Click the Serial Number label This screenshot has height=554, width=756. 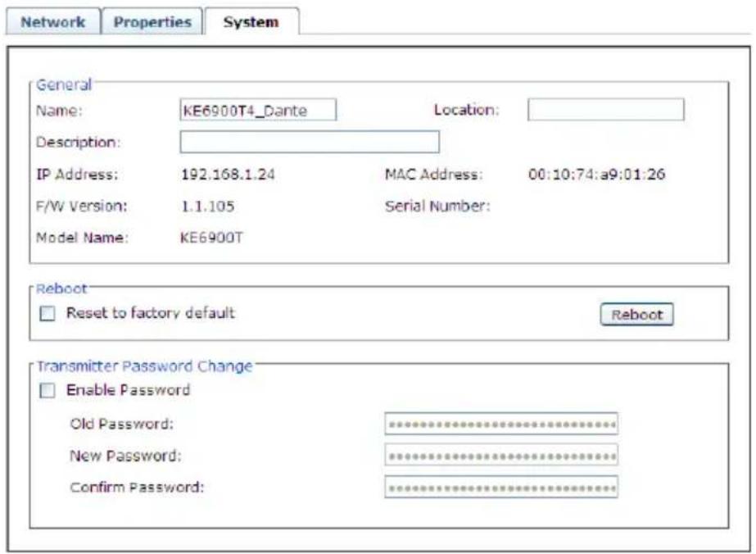[x=437, y=206]
